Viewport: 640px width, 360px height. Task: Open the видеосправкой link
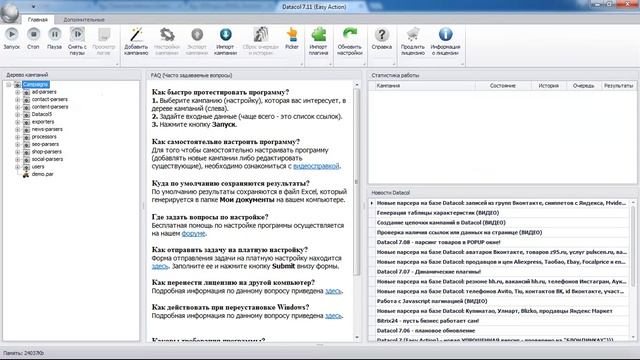[316, 166]
